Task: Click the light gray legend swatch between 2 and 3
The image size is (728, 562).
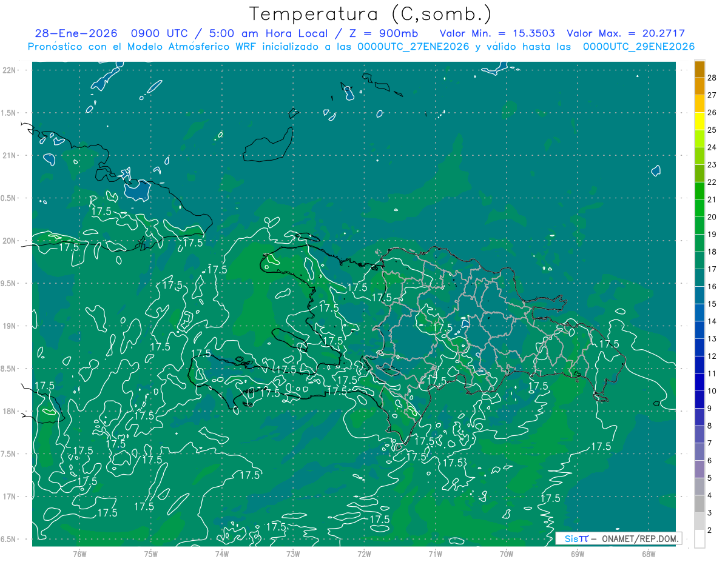Action: point(699,521)
